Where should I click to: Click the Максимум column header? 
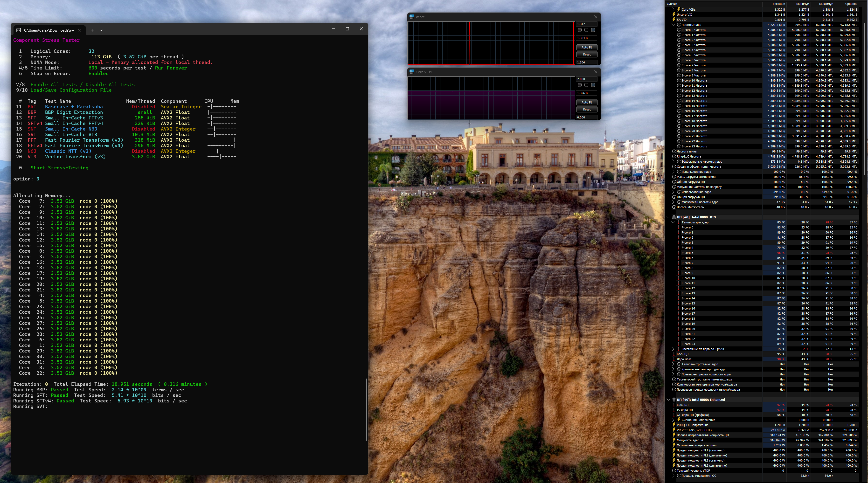tap(826, 4)
